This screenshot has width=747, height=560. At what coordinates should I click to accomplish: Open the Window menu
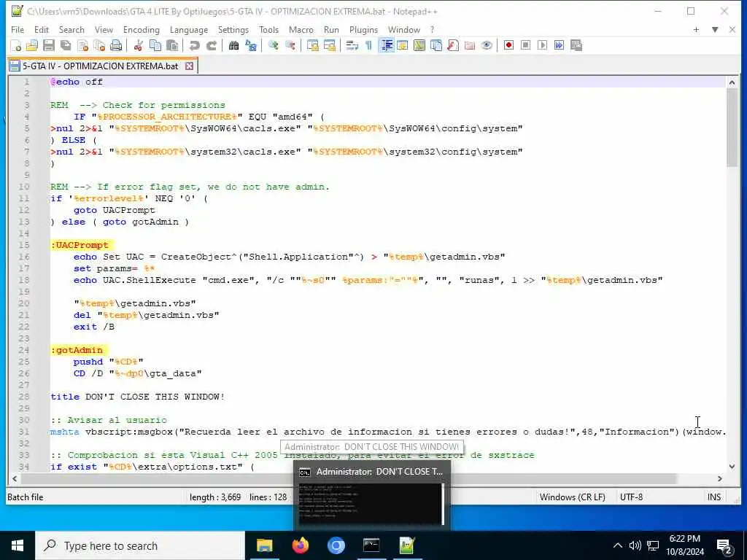coord(404,29)
